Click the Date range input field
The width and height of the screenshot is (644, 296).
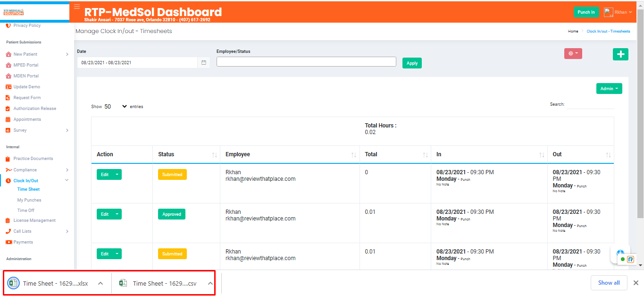tap(137, 62)
